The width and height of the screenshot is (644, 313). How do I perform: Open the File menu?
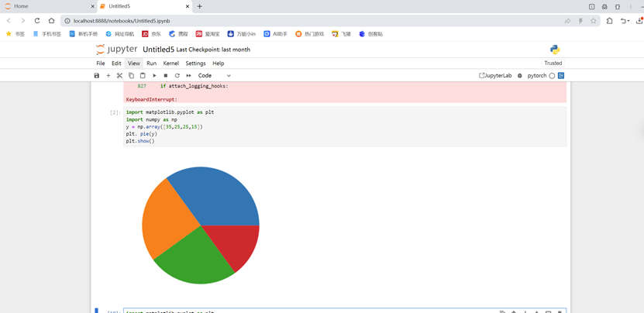click(101, 64)
